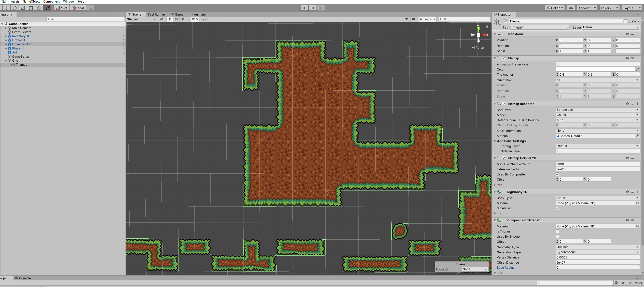Toggle the Rigidbody 2D Simulated checkbox
Image resolution: width=644 pixels, height=287 pixels.
(557, 208)
